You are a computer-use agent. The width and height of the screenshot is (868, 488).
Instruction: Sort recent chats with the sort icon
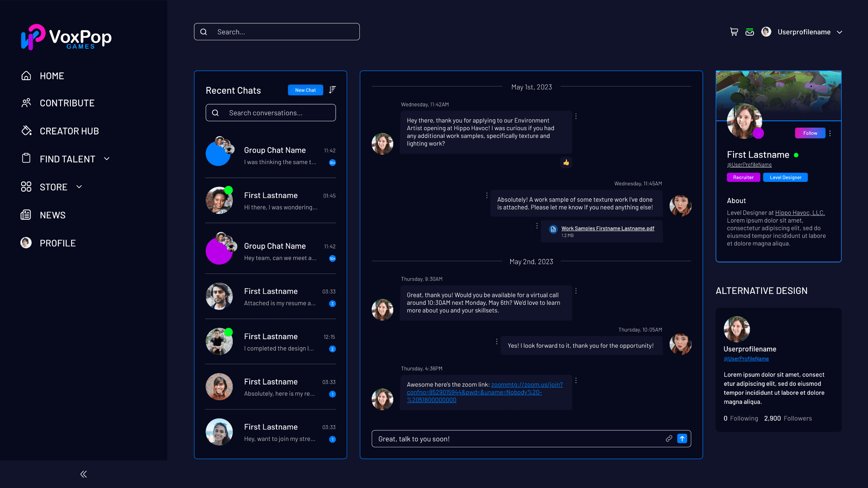[332, 89]
